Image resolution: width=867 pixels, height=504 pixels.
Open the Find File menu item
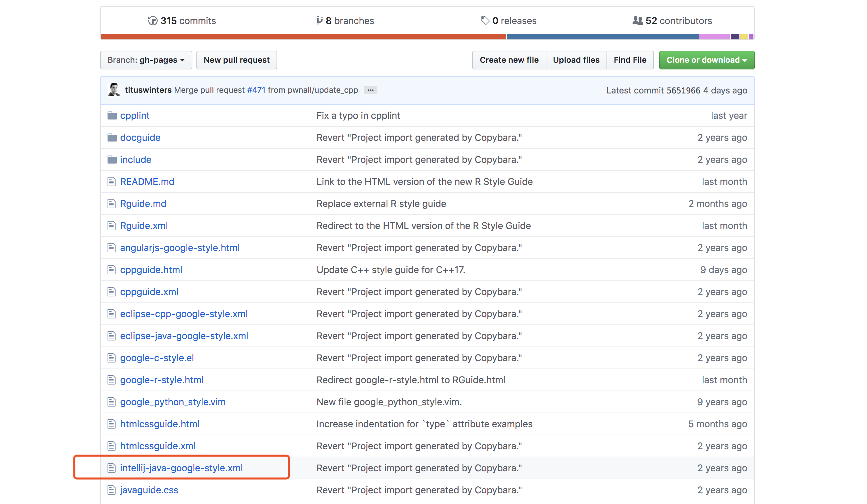pyautogui.click(x=629, y=59)
